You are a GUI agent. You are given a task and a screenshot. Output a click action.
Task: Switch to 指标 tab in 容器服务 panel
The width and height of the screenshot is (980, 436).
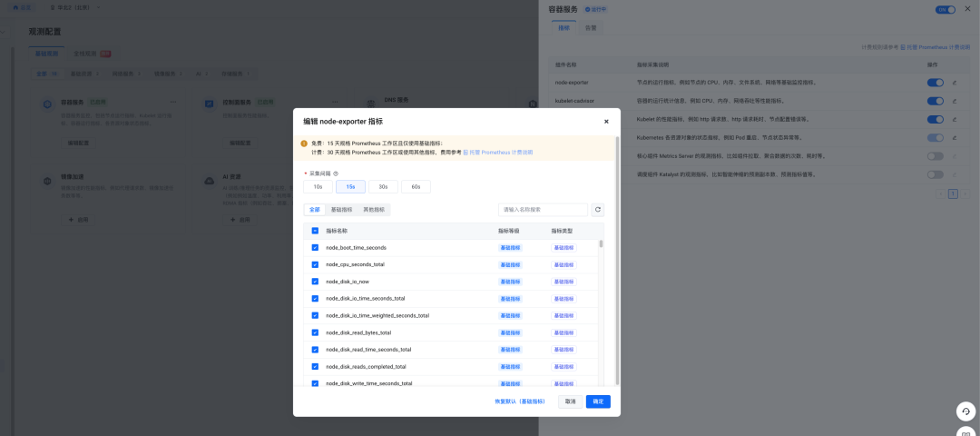(x=563, y=28)
